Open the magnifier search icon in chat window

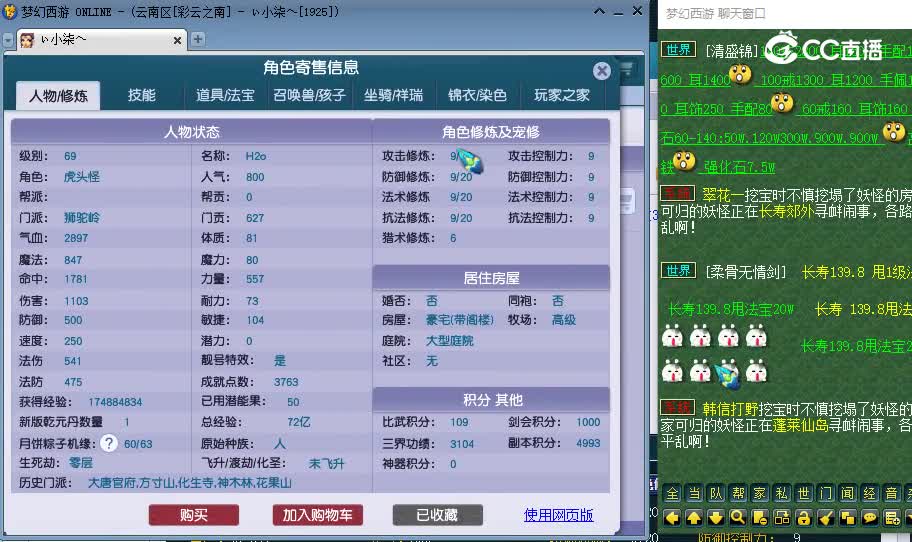[738, 518]
